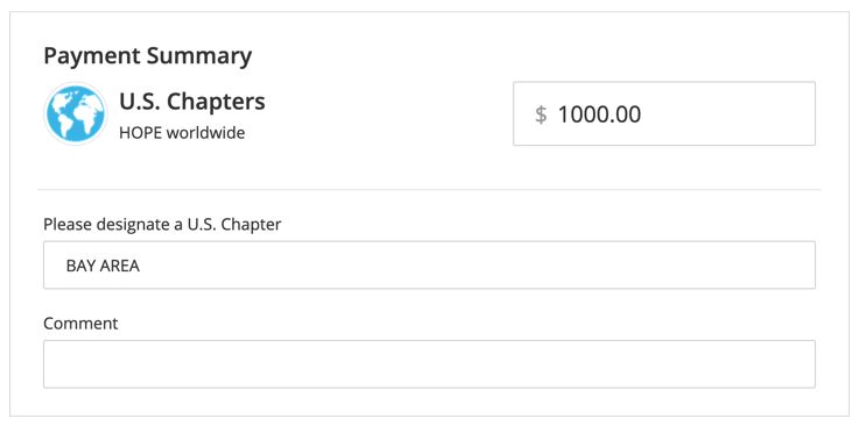
Task: Click the word 'worldwide' under U.S. Chapters
Action: point(206,133)
